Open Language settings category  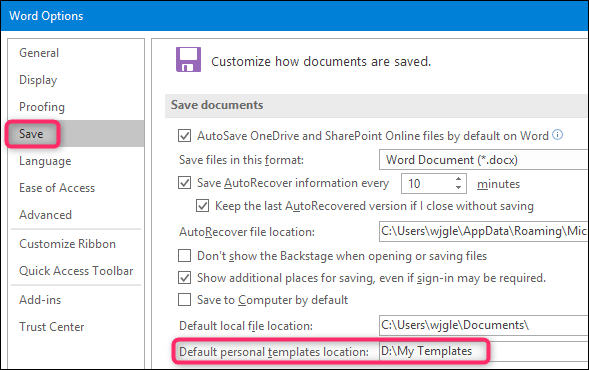click(x=45, y=161)
